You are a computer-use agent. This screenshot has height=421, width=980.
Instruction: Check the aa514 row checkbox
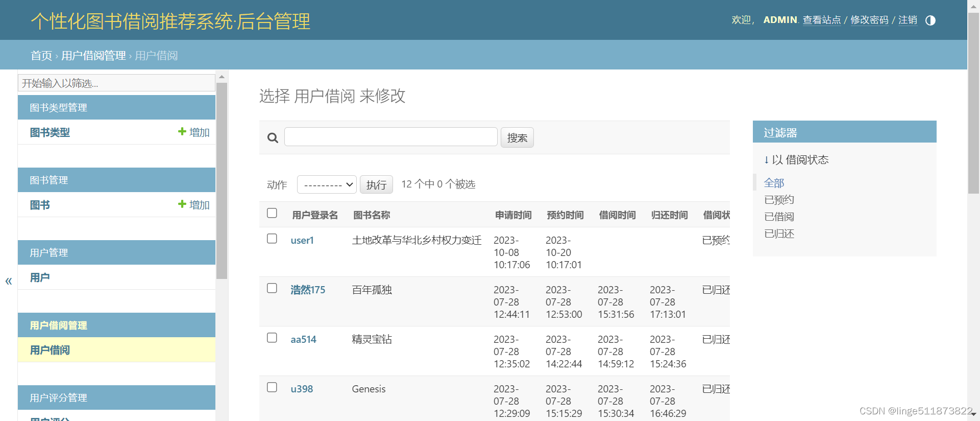click(x=272, y=338)
